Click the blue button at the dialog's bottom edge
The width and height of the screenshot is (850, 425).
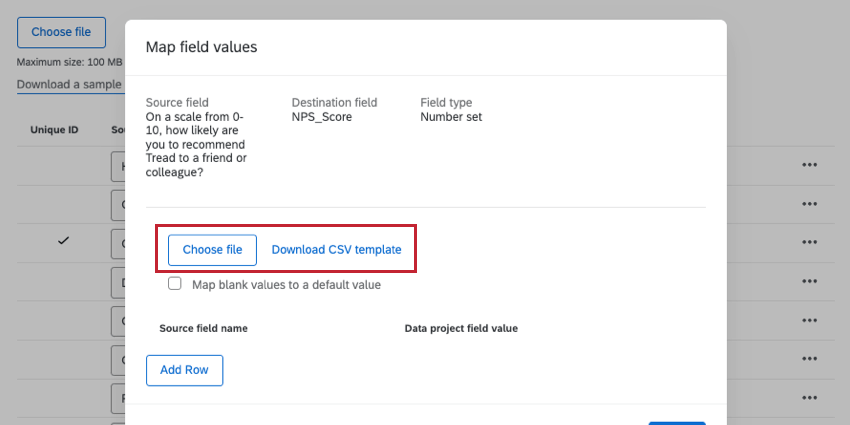677,422
